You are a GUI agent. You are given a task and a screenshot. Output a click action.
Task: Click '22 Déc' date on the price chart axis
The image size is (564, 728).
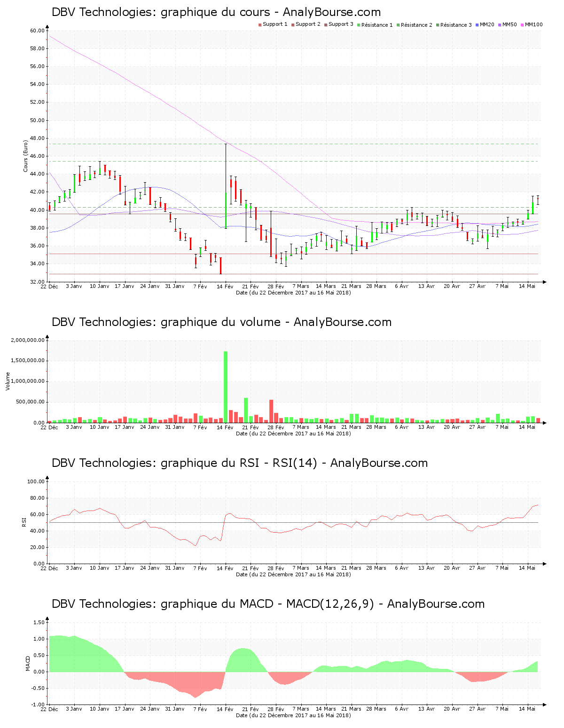click(x=49, y=286)
